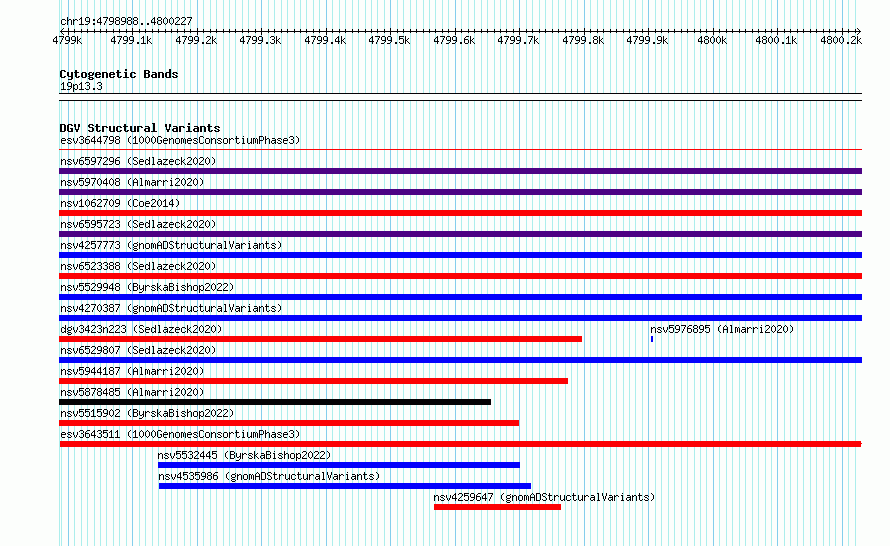Click the 4800k ruler tick label
The image size is (890, 546).
[x=712, y=40]
